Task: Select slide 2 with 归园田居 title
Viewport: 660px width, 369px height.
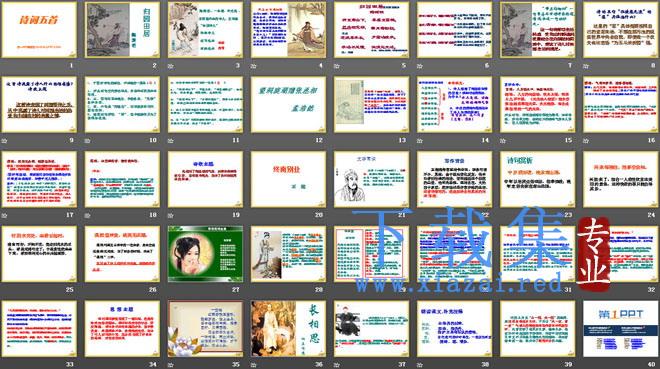Action: pyautogui.click(x=122, y=30)
